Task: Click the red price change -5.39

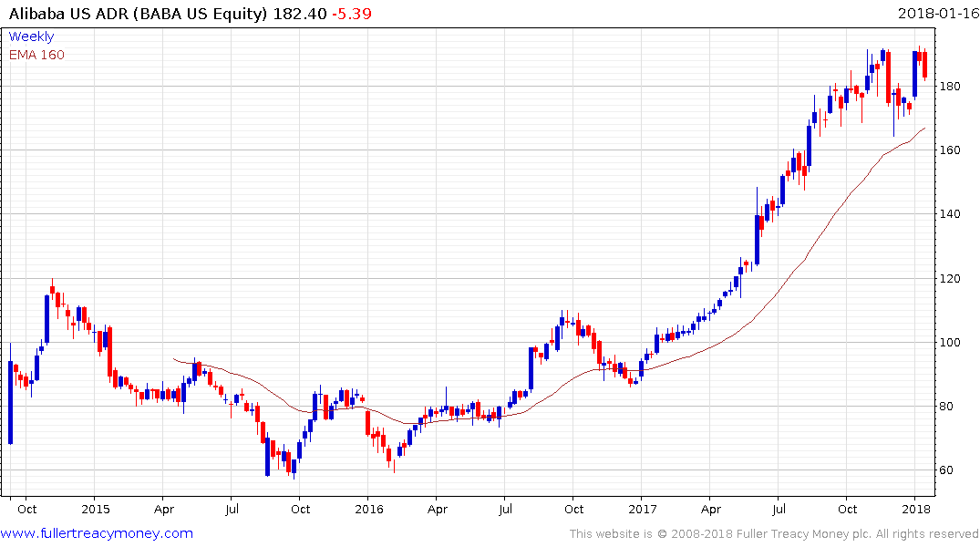Action: tap(352, 14)
